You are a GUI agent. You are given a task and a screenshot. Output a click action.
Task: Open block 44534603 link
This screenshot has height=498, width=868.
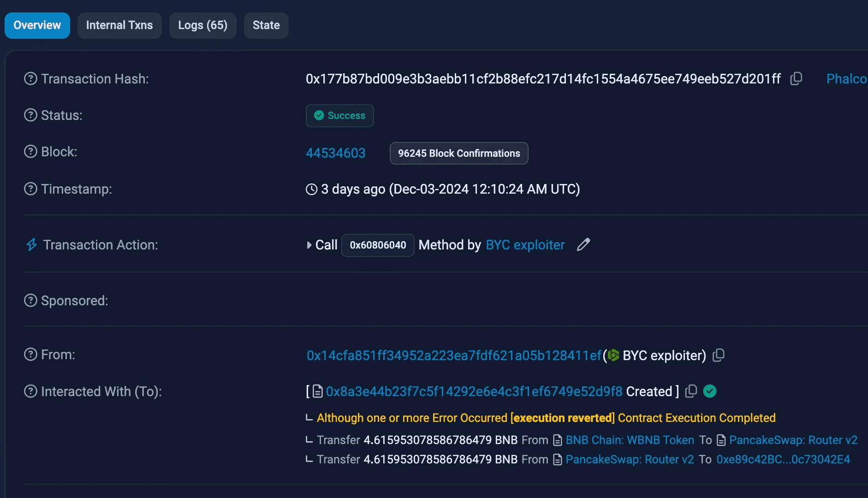(x=335, y=153)
